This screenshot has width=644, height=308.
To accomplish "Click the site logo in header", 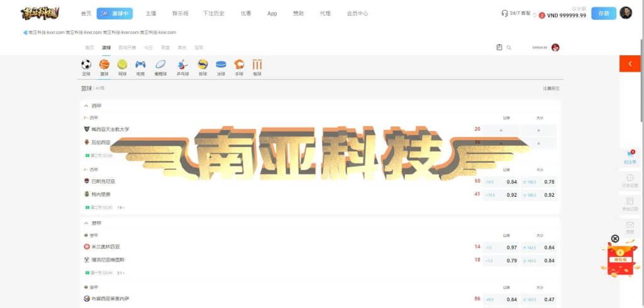I will (x=40, y=13).
